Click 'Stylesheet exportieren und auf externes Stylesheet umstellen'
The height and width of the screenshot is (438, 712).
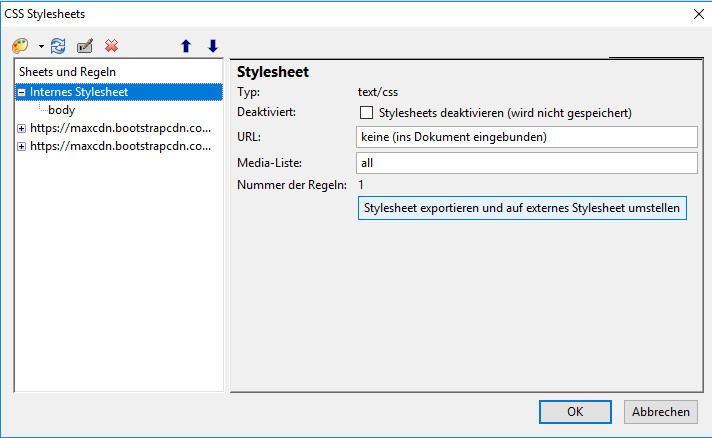(x=522, y=208)
